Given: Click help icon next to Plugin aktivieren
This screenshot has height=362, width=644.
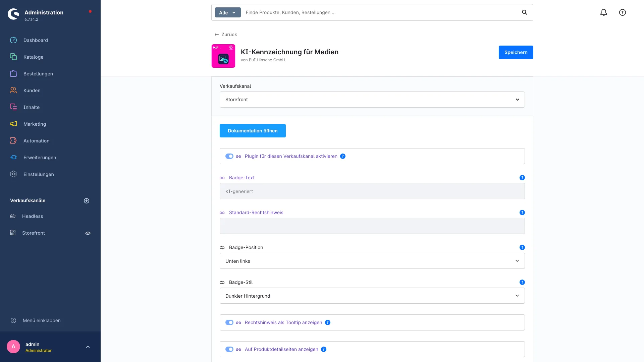Looking at the screenshot, I should [x=343, y=156].
